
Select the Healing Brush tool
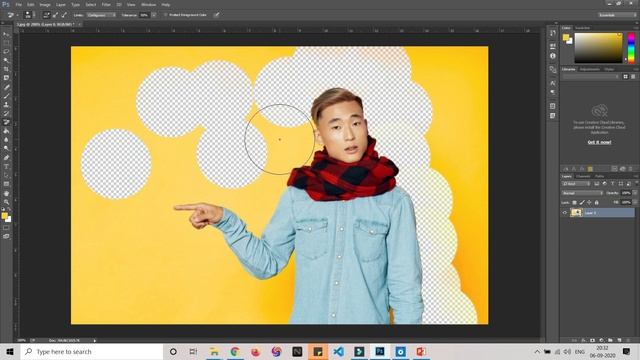(6, 87)
